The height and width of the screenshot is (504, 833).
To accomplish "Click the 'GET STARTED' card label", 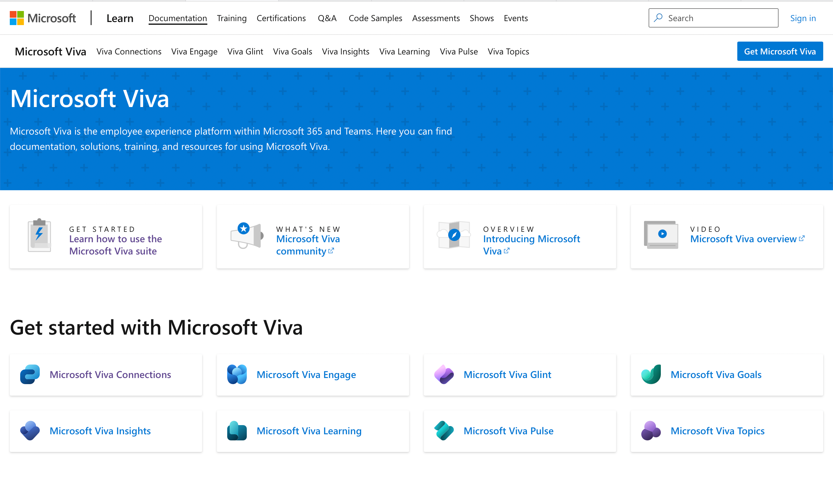I will tap(102, 229).
